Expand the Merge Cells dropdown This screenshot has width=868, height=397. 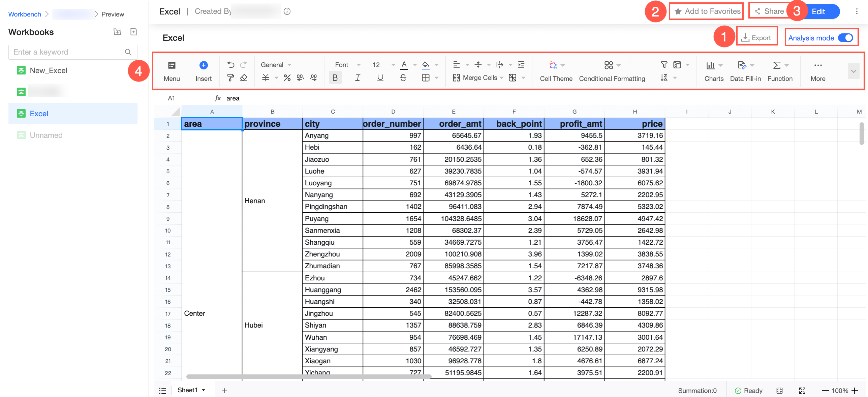tap(501, 78)
